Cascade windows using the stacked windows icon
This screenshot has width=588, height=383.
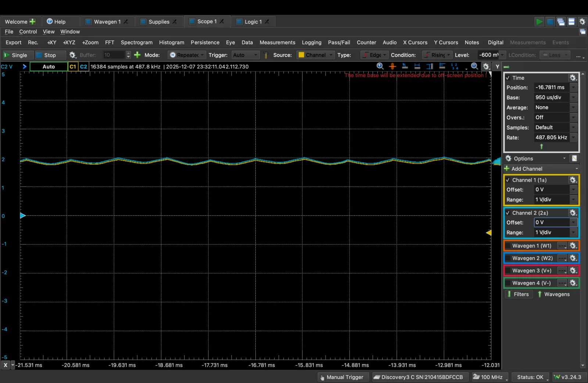point(561,22)
